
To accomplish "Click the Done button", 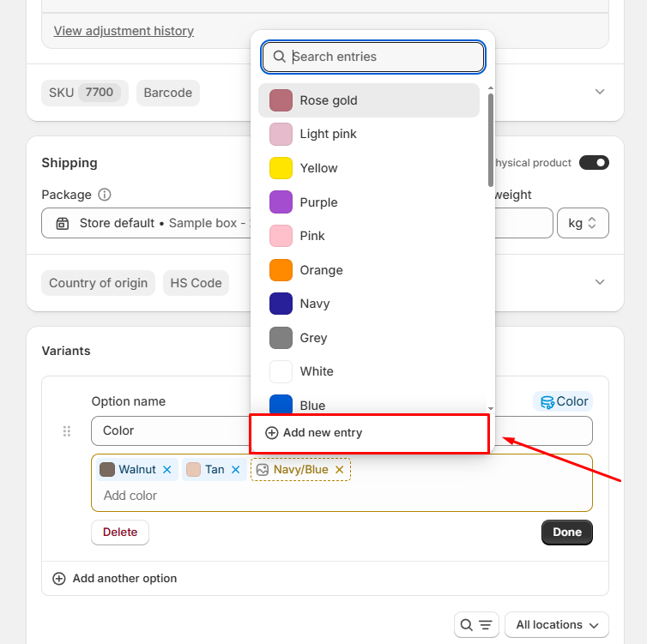I will pos(566,533).
